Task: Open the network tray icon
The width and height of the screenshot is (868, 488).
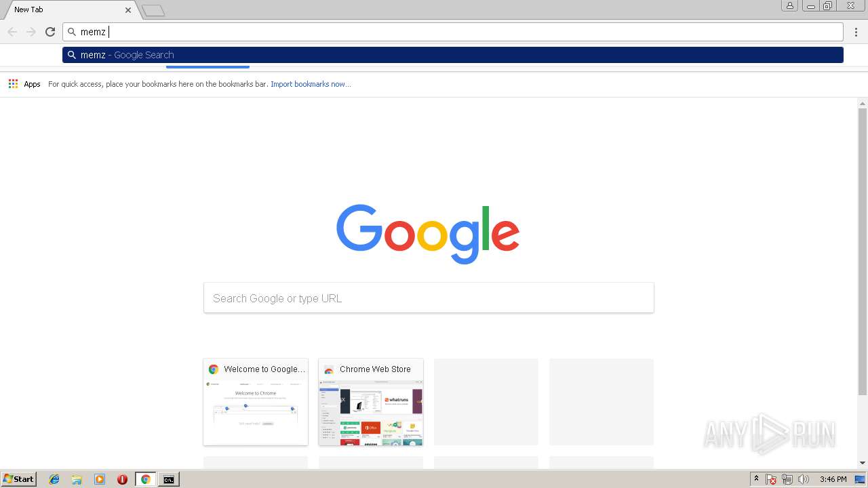Action: coord(787,479)
